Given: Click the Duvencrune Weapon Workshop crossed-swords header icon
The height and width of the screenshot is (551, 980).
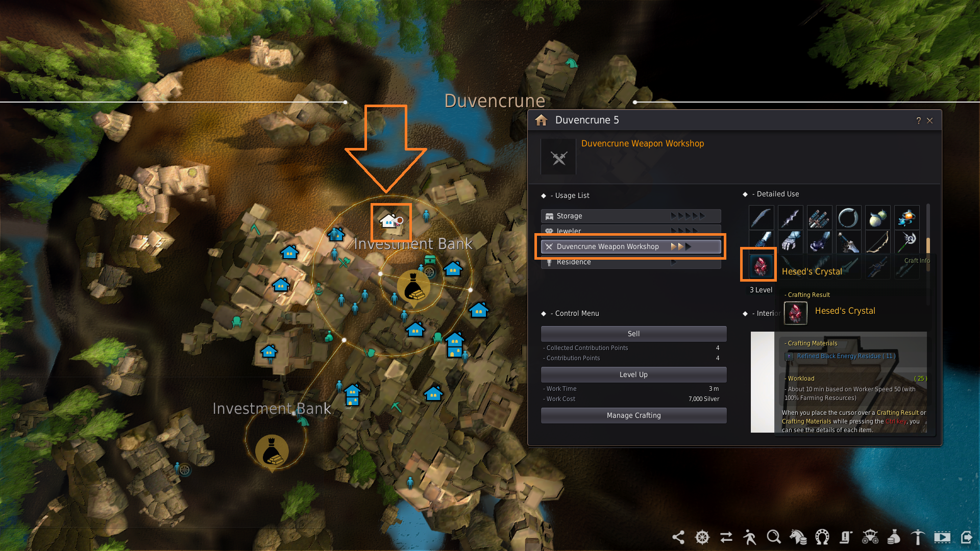Looking at the screenshot, I should click(558, 158).
